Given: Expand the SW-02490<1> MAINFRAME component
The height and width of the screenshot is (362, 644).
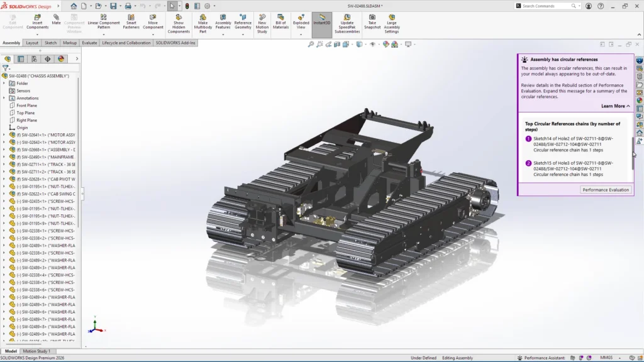Looking at the screenshot, I should (4, 157).
